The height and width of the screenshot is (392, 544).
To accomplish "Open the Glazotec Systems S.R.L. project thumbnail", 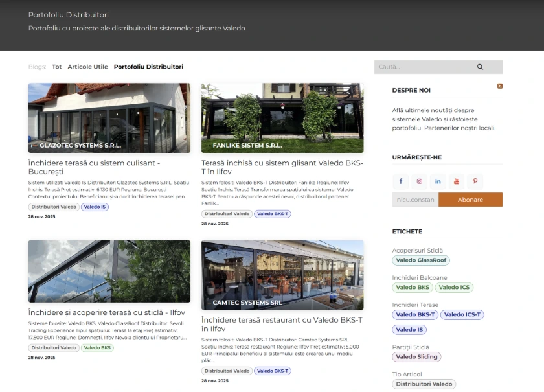I will pyautogui.click(x=109, y=118).
